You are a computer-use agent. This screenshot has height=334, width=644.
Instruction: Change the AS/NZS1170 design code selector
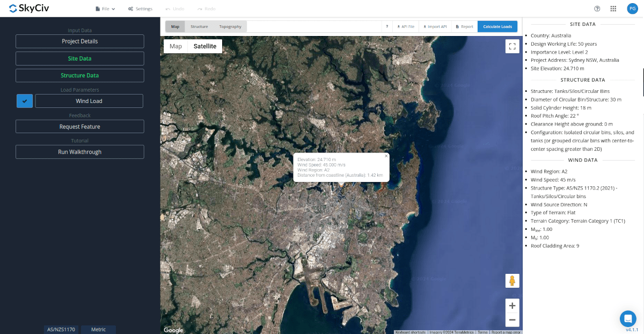61,330
